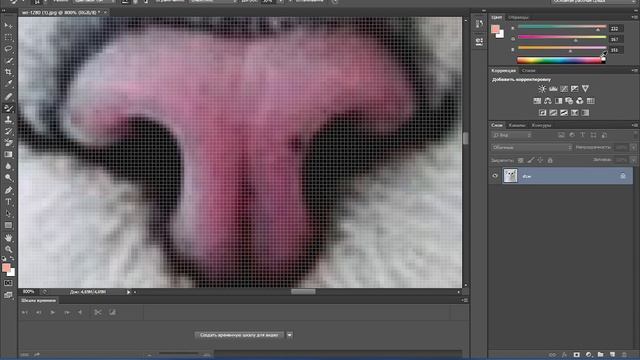Open the layer filter kind dropdown

pos(512,135)
